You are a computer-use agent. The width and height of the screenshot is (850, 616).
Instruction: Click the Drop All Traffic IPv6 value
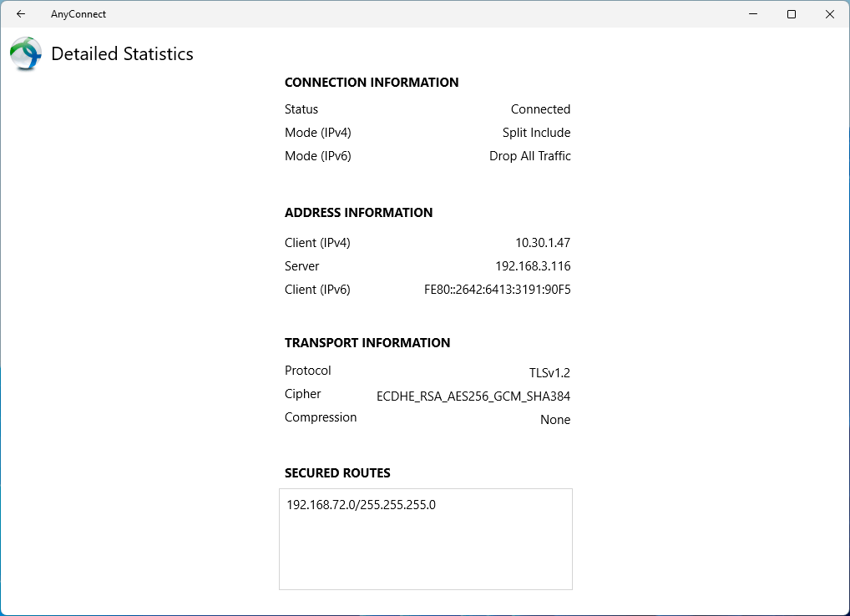tap(529, 156)
